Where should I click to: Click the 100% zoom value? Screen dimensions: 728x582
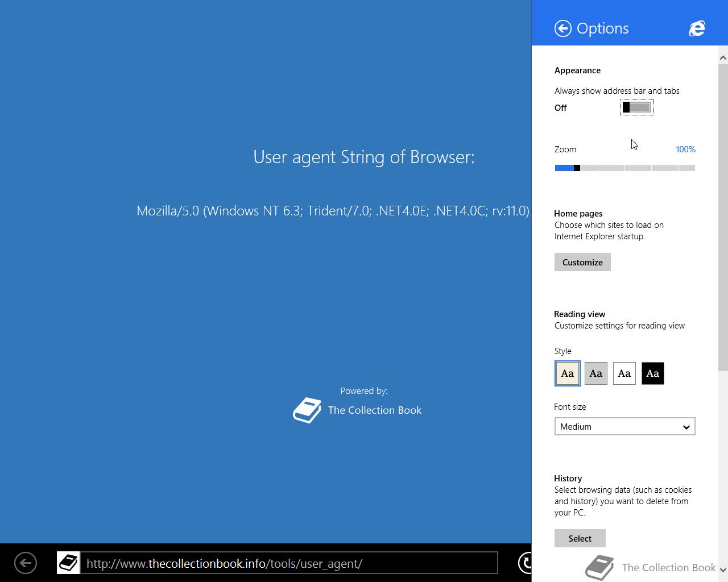(685, 149)
